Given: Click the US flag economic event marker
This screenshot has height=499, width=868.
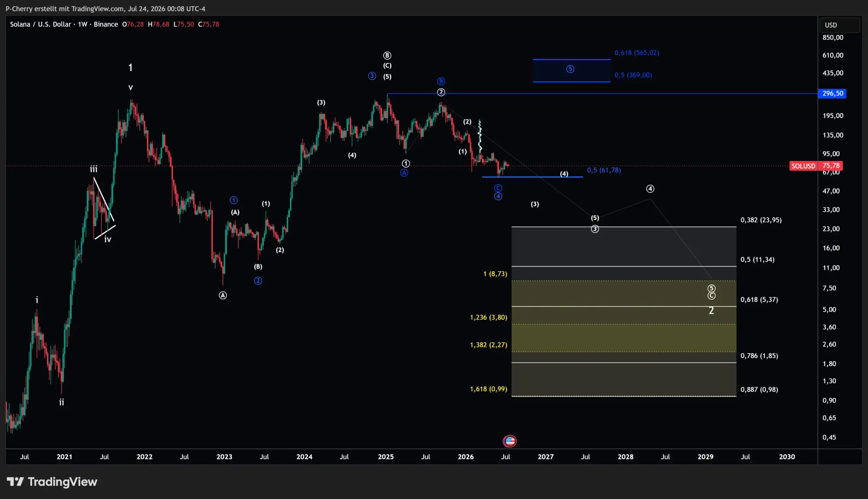Looking at the screenshot, I should [x=510, y=441].
